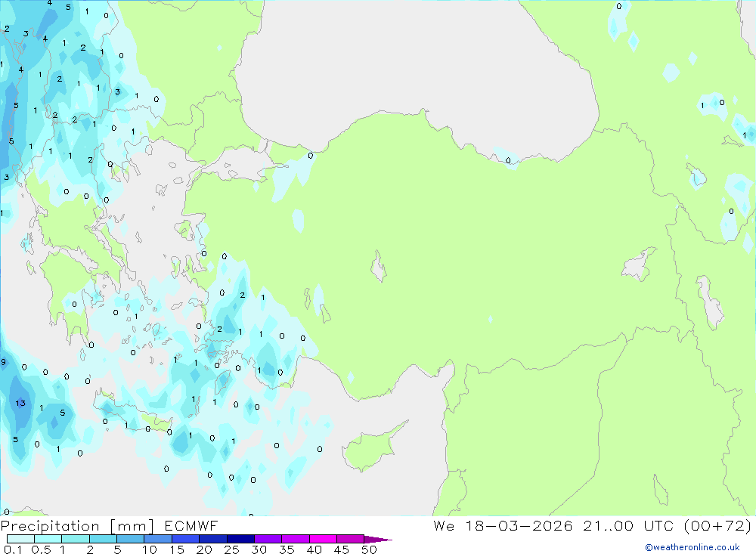756x554 pixels.
Task: Click the 15–20 mm legend color box
Action: click(185, 539)
